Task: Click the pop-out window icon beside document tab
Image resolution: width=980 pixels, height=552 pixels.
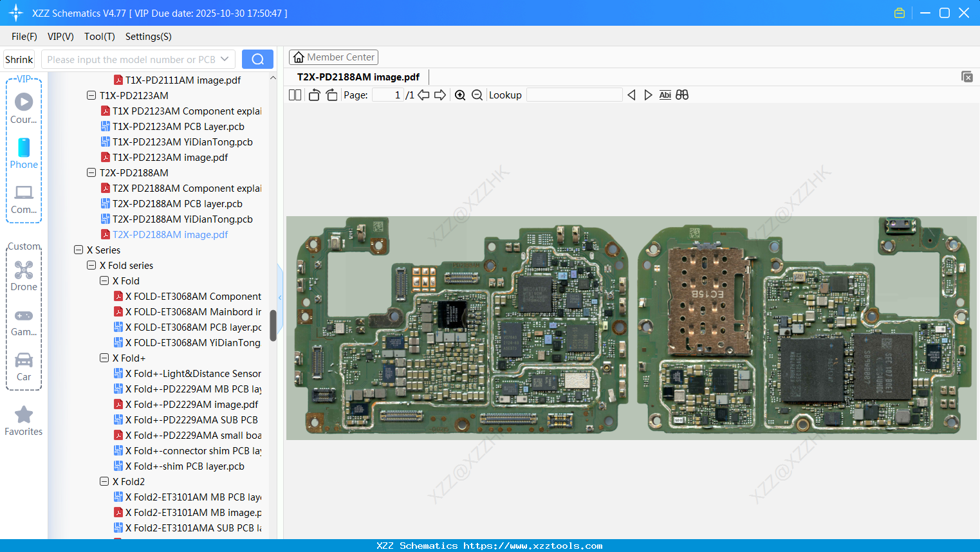Action: click(x=966, y=77)
